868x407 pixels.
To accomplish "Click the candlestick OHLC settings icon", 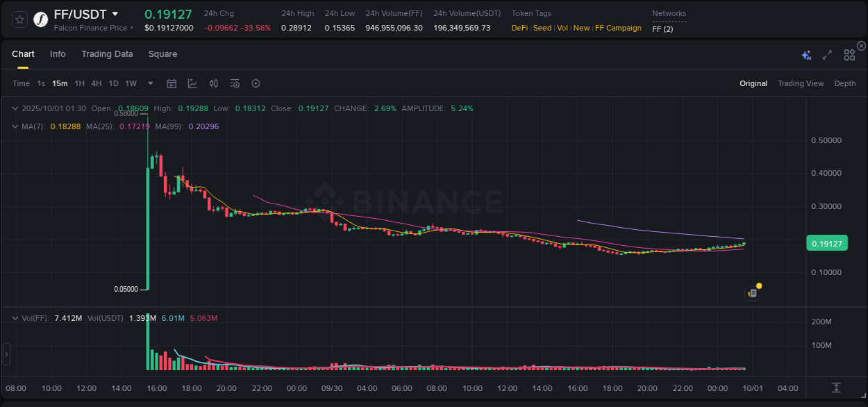I will click(x=213, y=83).
